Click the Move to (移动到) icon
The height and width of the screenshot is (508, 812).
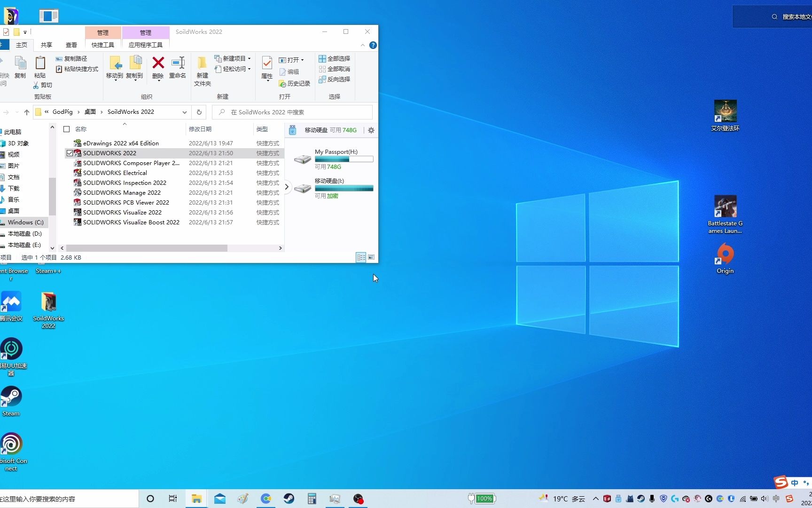[115, 67]
